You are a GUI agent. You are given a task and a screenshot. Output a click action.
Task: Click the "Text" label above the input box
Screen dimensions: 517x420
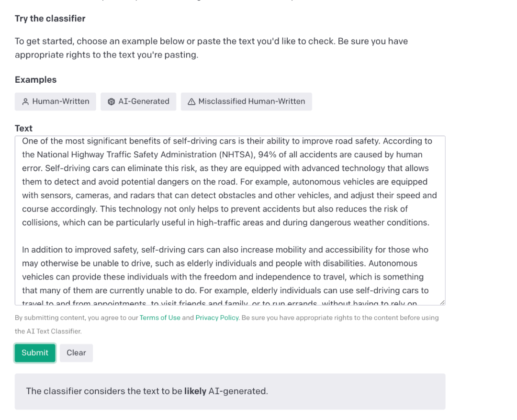click(23, 128)
